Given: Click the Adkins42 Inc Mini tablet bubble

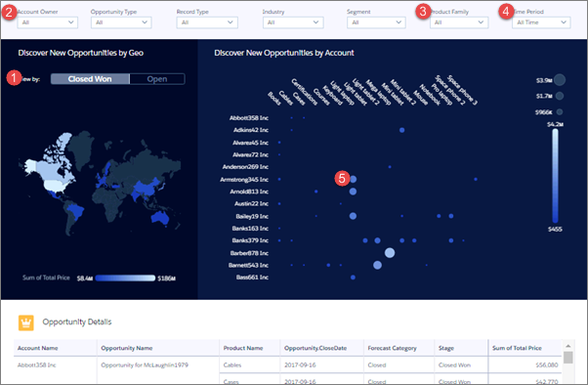Looking at the screenshot, I should [402, 130].
